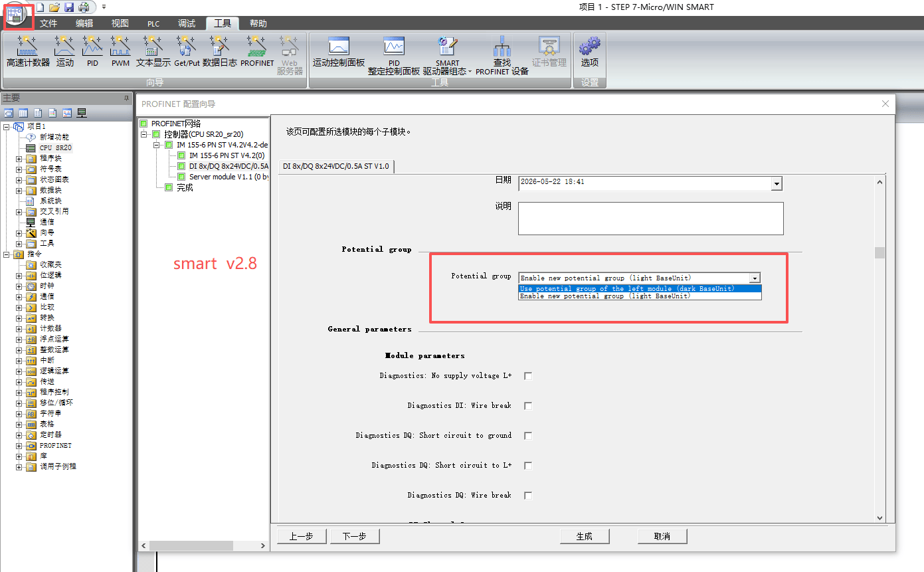Image resolution: width=924 pixels, height=572 pixels.
Task: Select the PROFINET网络 root node
Action: 171,124
